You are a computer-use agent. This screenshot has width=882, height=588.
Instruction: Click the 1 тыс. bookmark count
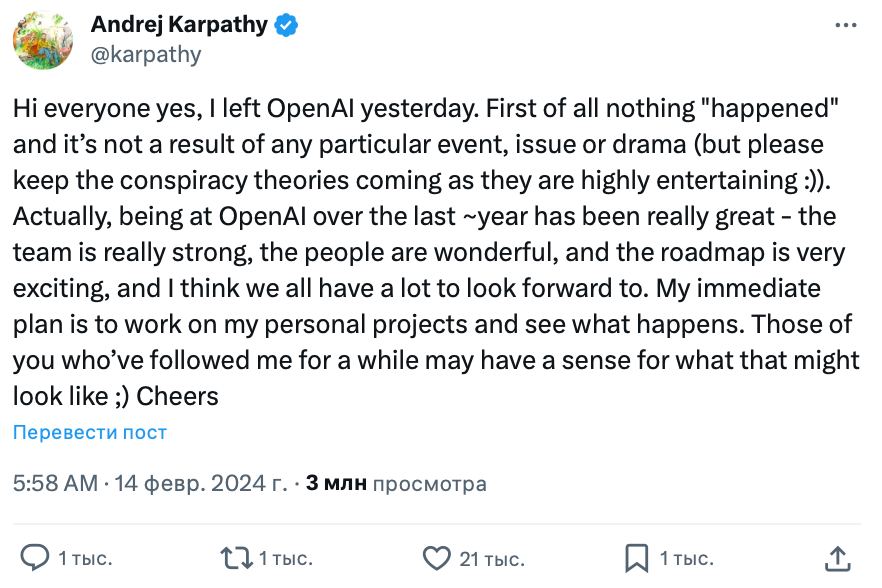(686, 558)
